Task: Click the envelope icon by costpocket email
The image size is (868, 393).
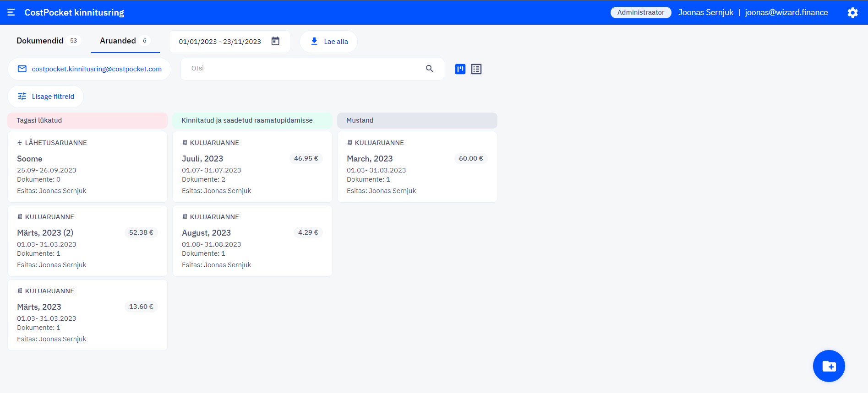Action: [x=22, y=69]
